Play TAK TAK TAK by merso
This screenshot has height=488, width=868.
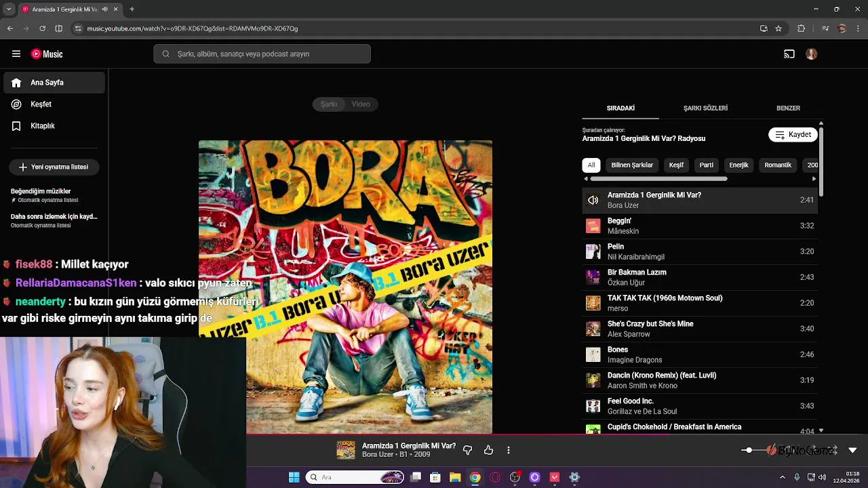(x=700, y=303)
